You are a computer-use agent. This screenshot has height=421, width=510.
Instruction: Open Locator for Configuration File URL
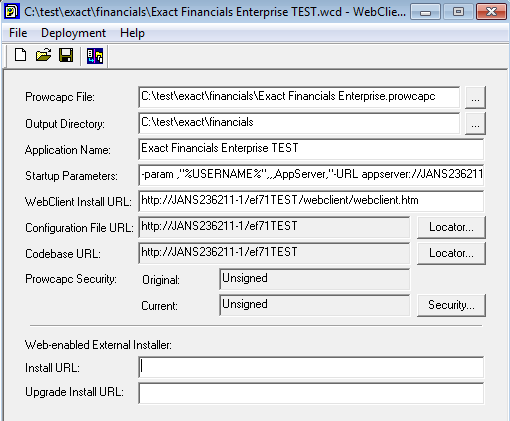tap(451, 227)
